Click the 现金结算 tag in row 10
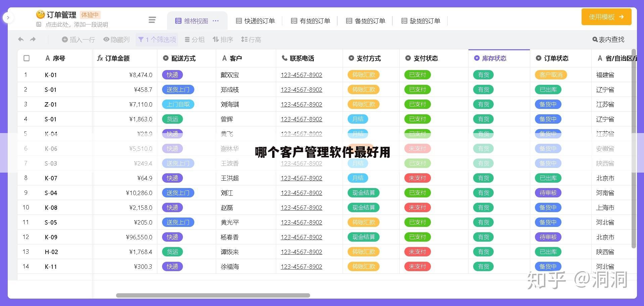This screenshot has height=306, width=644. pos(364,207)
